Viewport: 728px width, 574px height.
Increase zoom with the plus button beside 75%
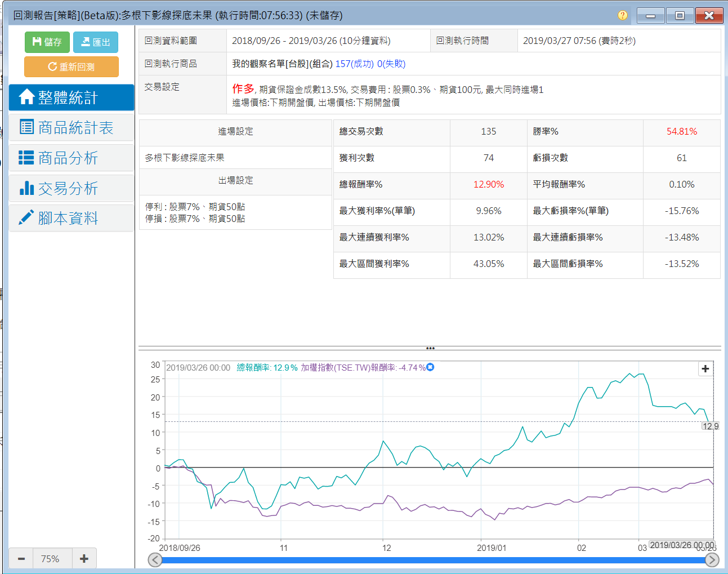(x=84, y=559)
